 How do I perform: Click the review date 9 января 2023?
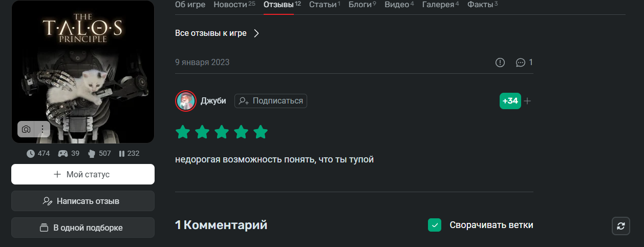pyautogui.click(x=202, y=63)
